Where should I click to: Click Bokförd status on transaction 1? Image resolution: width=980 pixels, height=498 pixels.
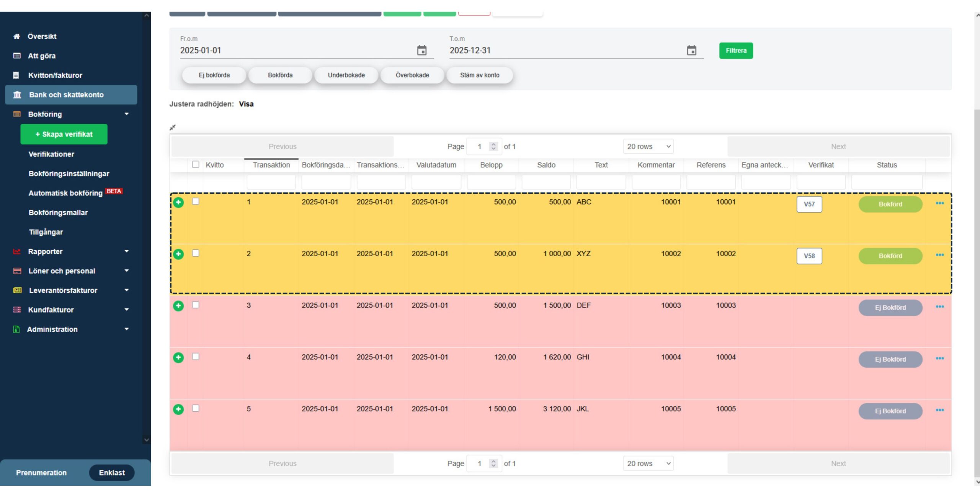point(890,204)
